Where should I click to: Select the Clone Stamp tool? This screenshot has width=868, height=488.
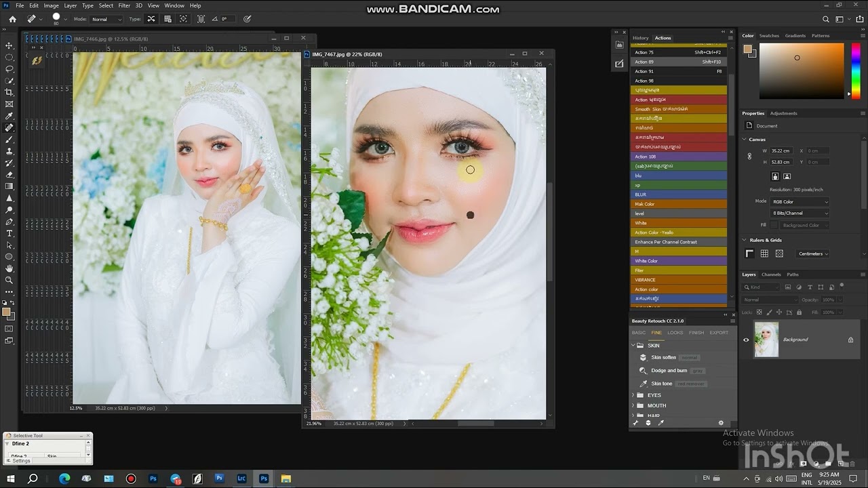(x=9, y=151)
